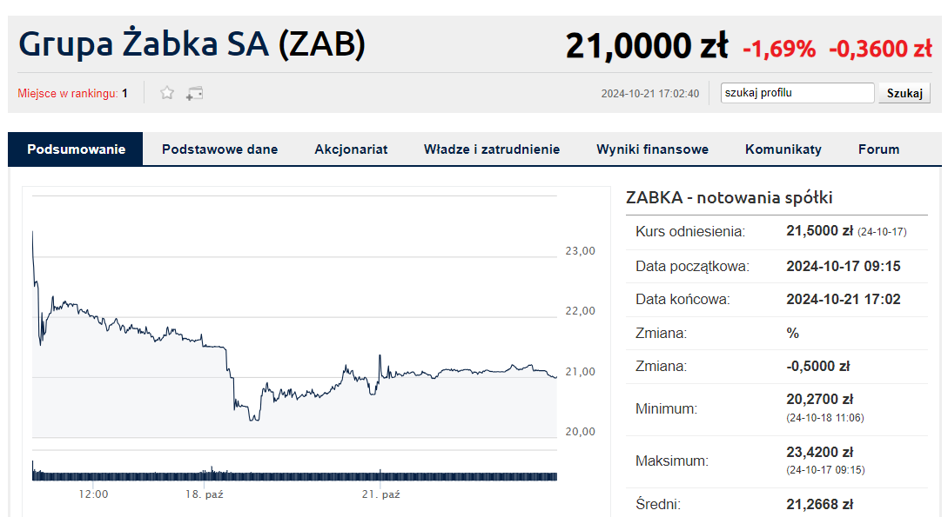
Task: Click the szukaj profilu search field
Action: (x=797, y=93)
